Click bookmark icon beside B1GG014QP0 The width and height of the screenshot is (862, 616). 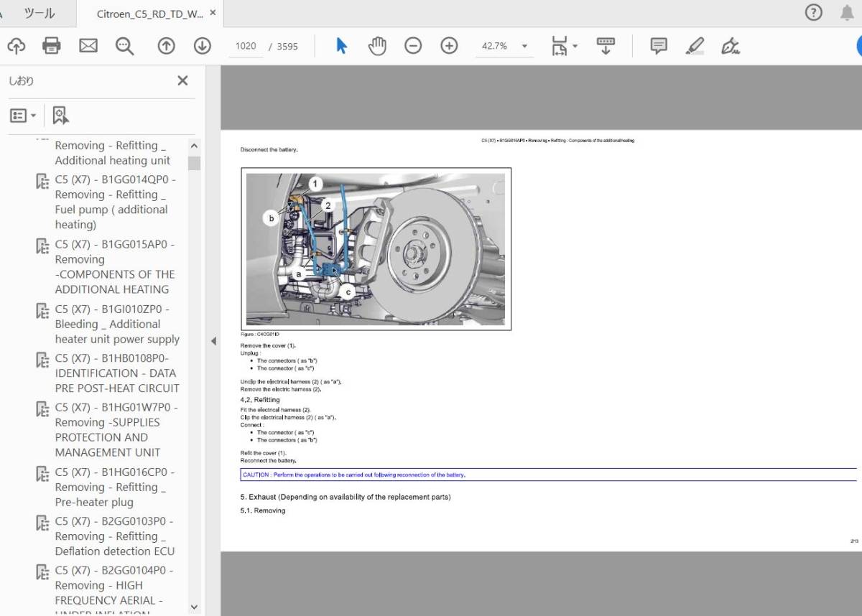click(42, 182)
